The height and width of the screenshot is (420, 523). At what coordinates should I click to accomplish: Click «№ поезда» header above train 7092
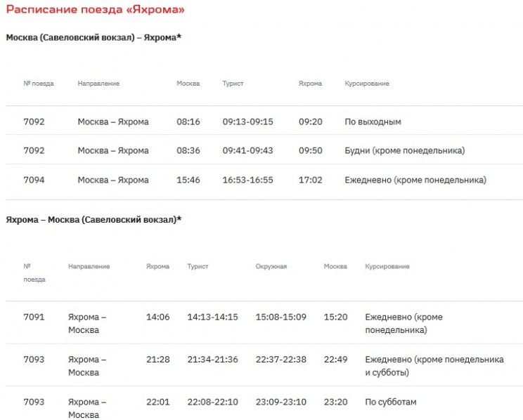(x=39, y=84)
